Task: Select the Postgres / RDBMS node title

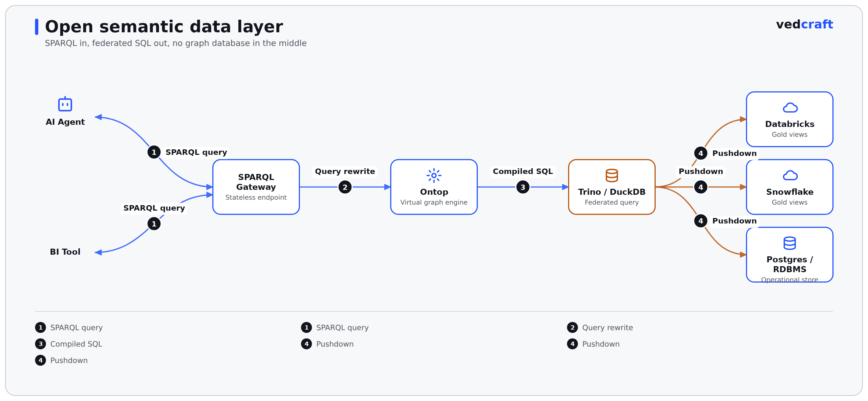Action: click(789, 264)
